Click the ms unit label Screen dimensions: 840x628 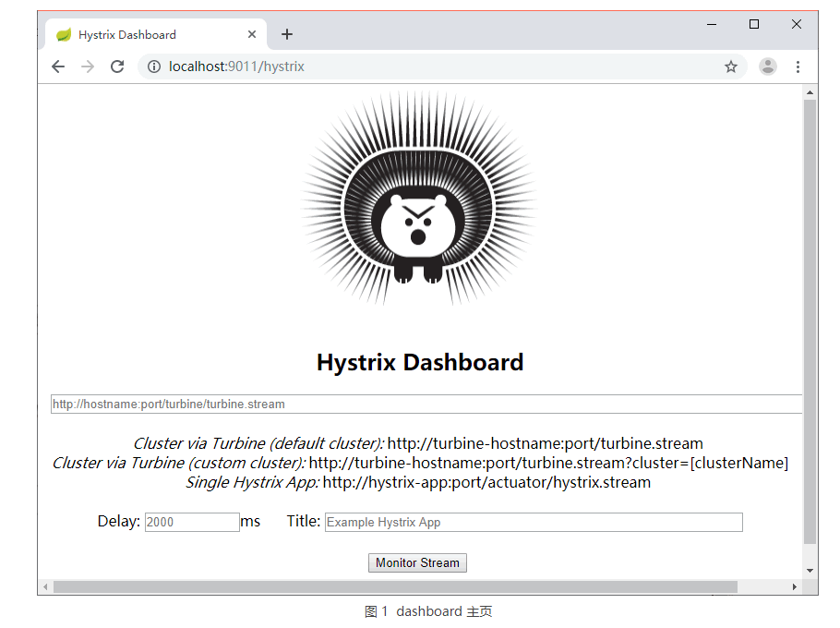tap(250, 522)
